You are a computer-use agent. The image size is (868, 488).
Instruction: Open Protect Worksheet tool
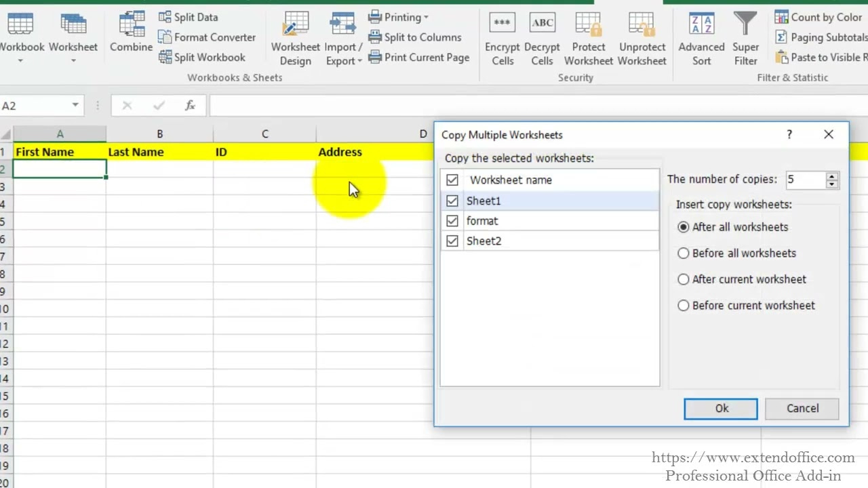coord(588,25)
